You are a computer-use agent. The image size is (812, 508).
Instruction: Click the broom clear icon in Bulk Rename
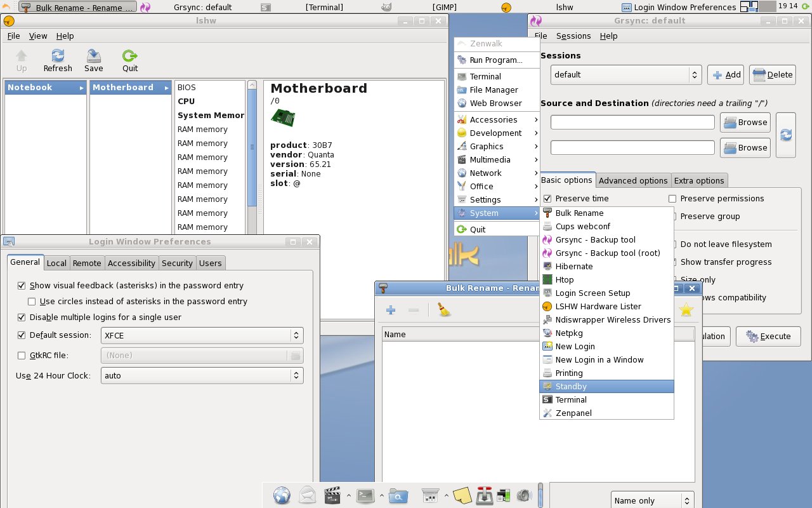(x=444, y=310)
